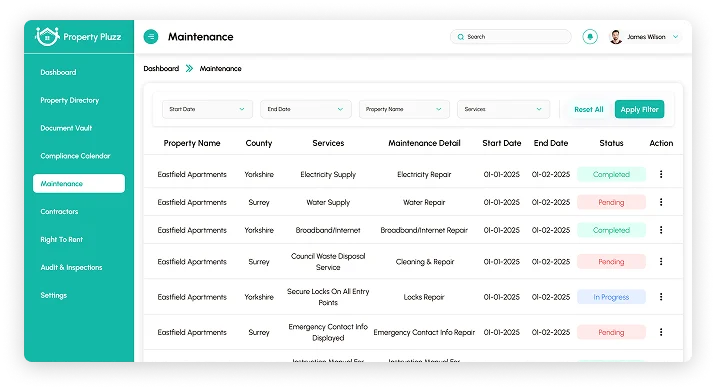The image size is (716, 390).
Task: Click the Locks Repair detail cell
Action: coord(424,296)
